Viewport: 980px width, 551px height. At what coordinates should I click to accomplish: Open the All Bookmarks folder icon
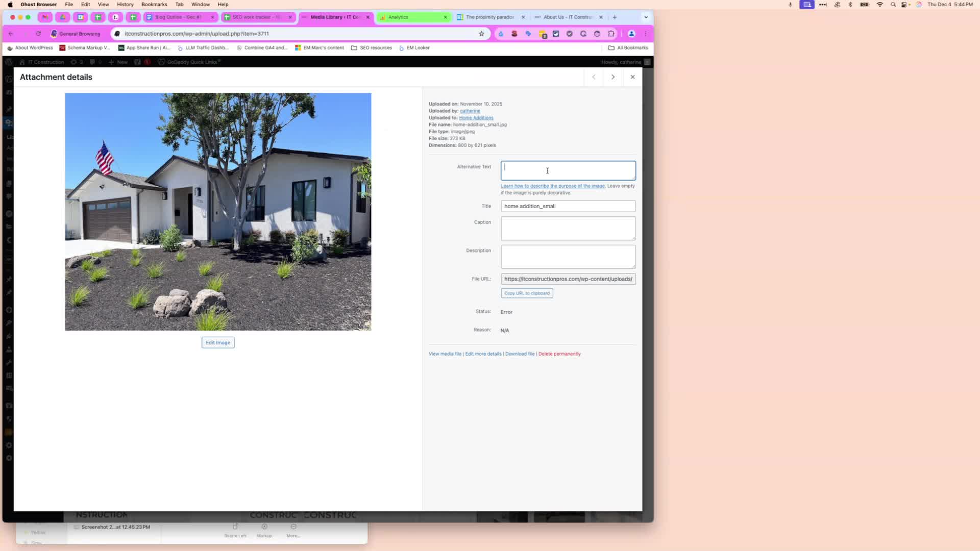(x=611, y=47)
